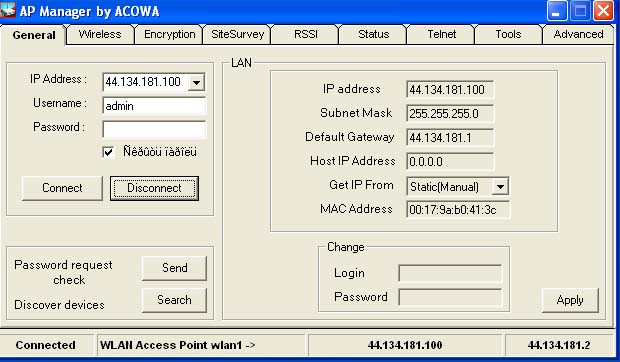Image resolution: width=620 pixels, height=362 pixels.
Task: Click the AP Manager application icon in title bar
Action: coord(8,10)
